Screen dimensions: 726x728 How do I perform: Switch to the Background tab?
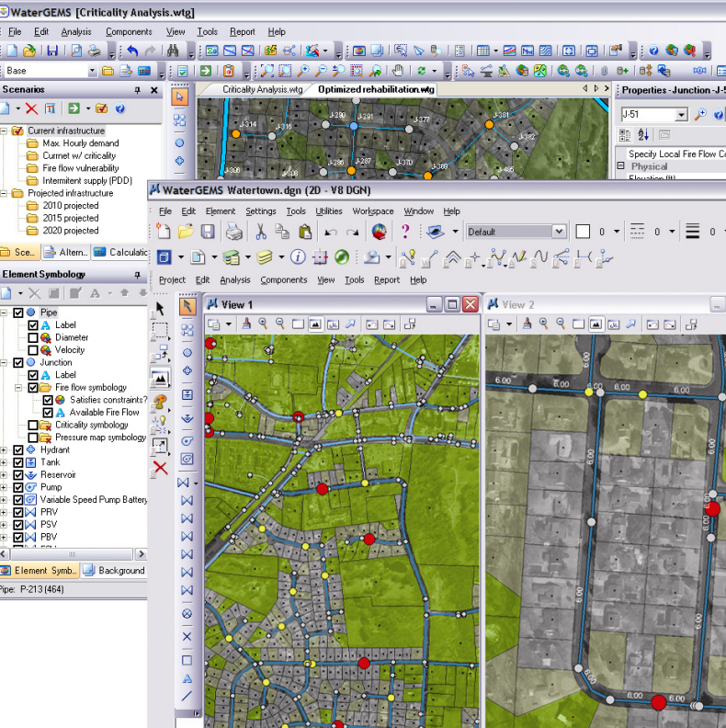pos(114,571)
